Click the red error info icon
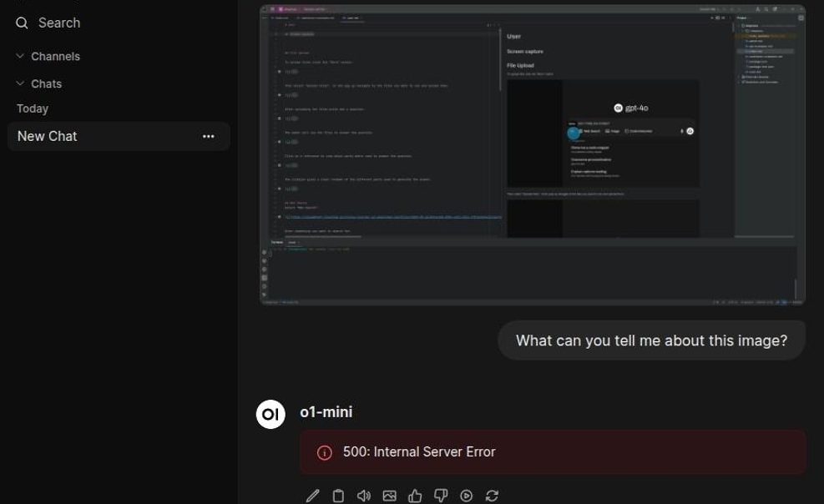 (x=325, y=452)
